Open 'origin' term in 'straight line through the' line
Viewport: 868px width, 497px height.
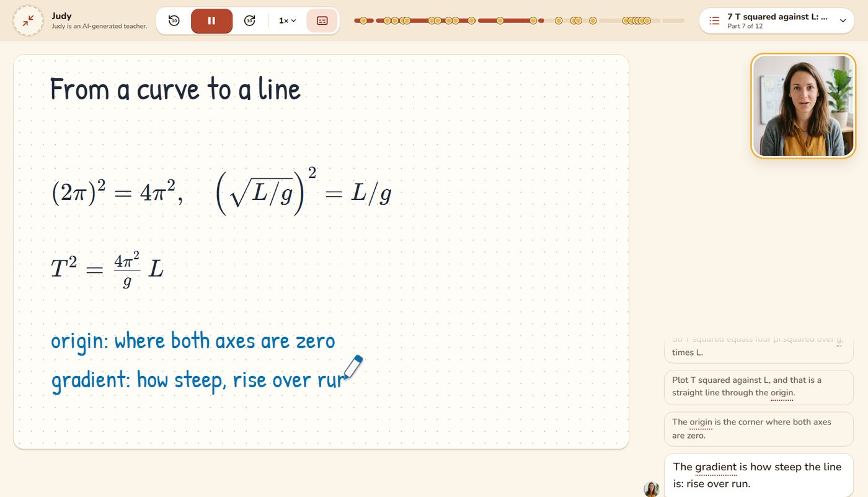782,393
